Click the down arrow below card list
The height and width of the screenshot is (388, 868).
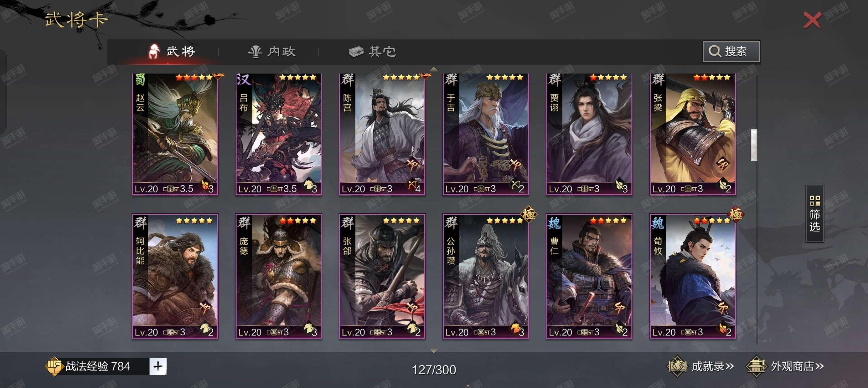434,351
